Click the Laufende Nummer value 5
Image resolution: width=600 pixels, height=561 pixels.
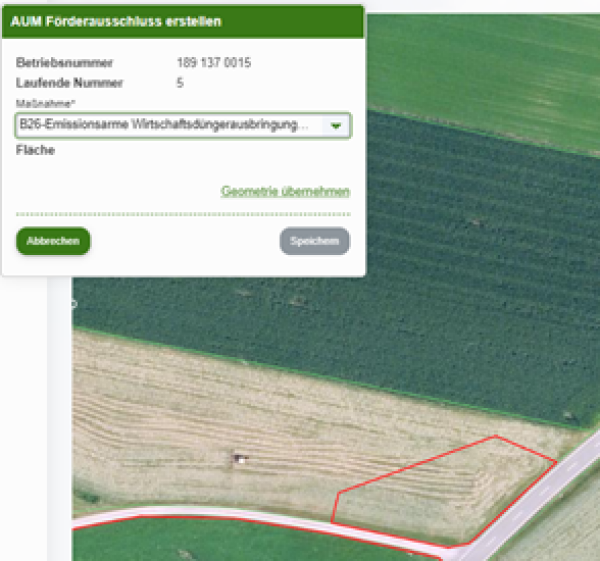pyautogui.click(x=180, y=83)
